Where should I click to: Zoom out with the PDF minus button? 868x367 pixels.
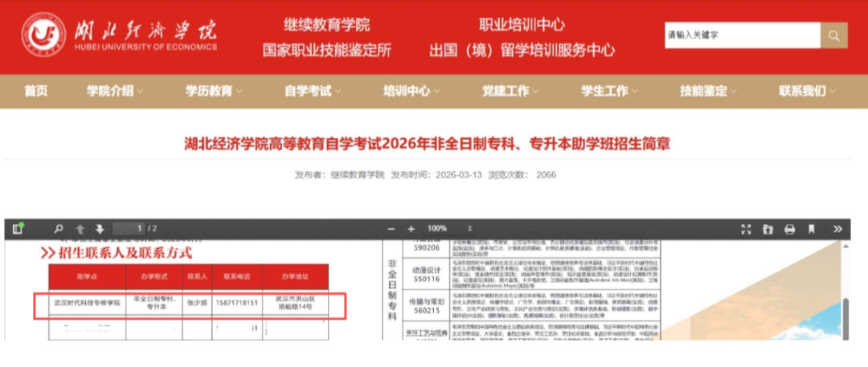point(391,229)
